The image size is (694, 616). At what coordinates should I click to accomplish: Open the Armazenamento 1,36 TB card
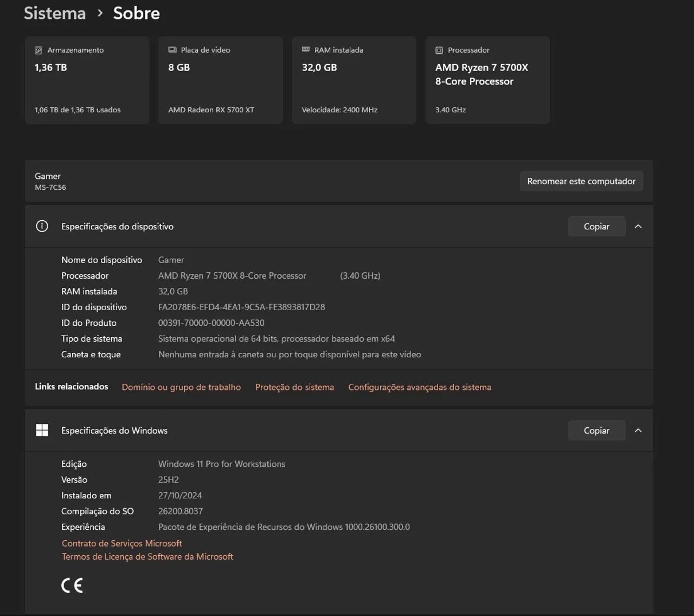click(x=87, y=80)
